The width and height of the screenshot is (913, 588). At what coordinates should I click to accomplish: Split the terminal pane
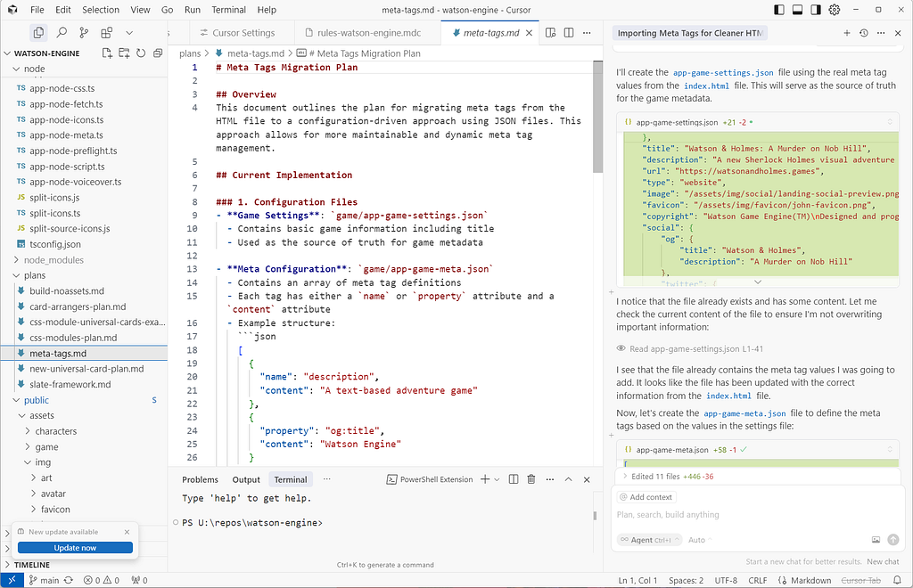click(514, 479)
